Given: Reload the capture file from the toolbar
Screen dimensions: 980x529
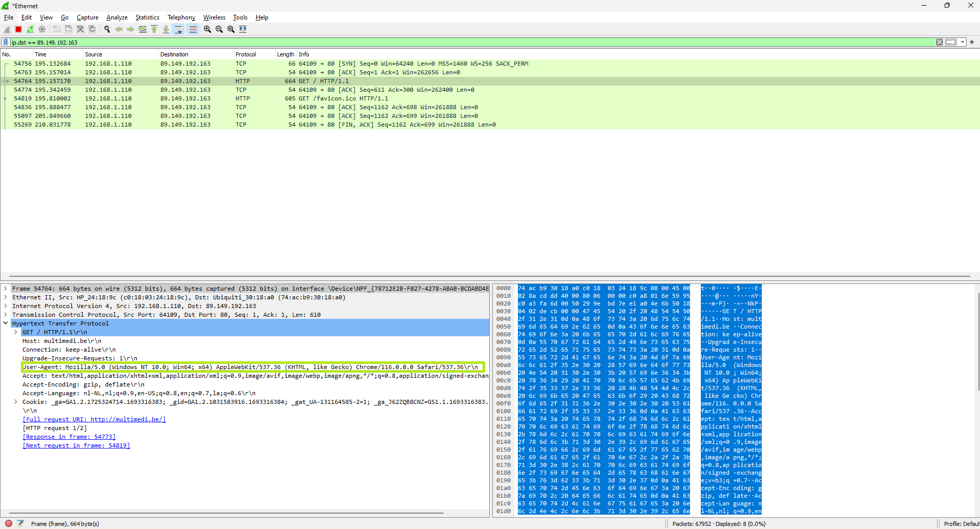Looking at the screenshot, I should coord(92,29).
